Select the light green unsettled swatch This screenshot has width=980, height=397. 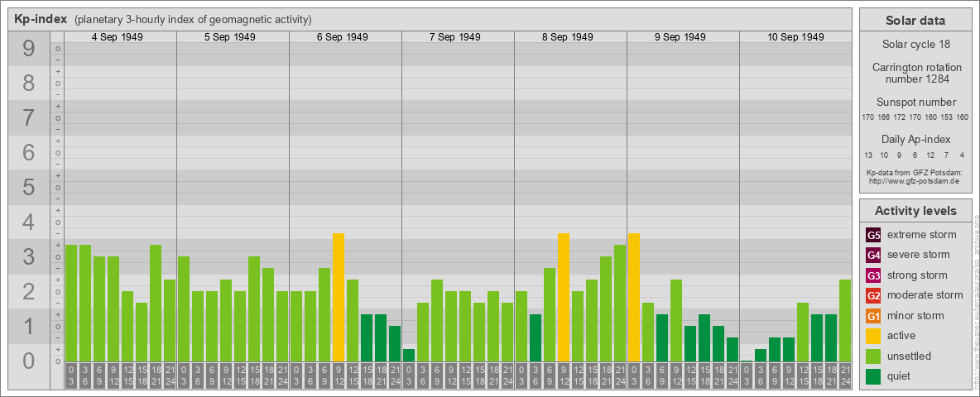click(x=873, y=356)
